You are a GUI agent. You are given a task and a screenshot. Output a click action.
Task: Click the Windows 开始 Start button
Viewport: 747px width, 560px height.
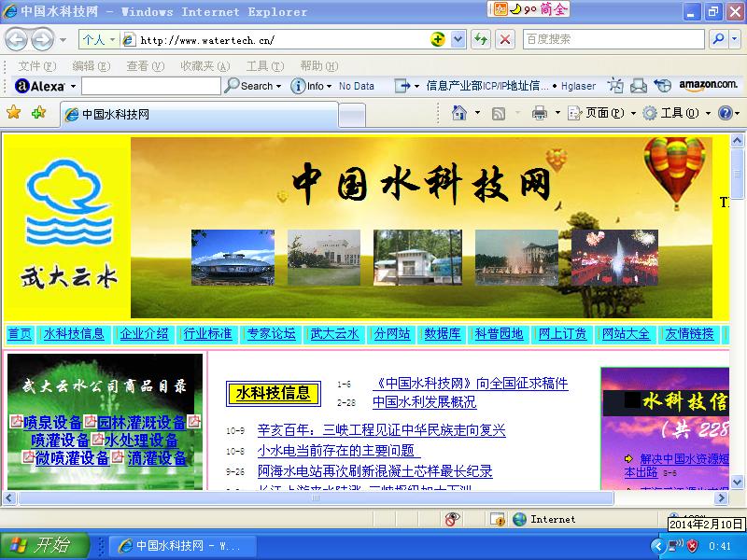[44, 546]
